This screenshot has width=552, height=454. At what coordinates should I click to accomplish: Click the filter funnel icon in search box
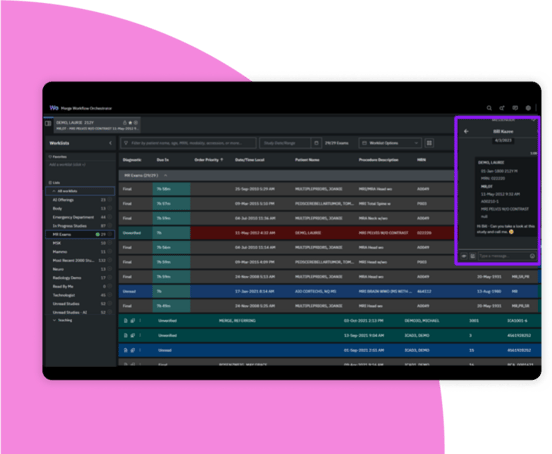126,143
